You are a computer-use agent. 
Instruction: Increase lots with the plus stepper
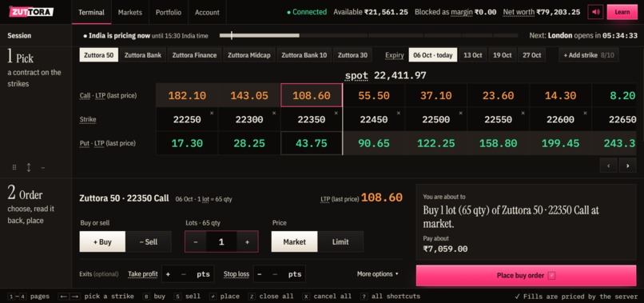pyautogui.click(x=247, y=241)
